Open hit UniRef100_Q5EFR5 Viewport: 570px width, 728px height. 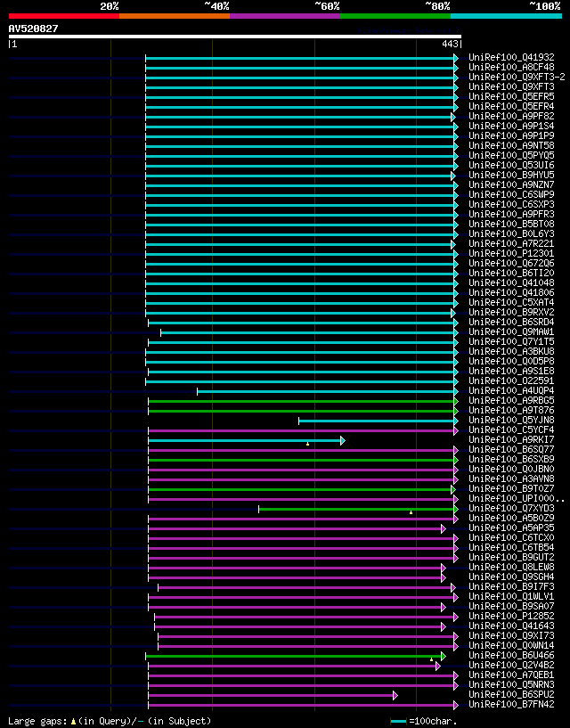click(x=511, y=96)
